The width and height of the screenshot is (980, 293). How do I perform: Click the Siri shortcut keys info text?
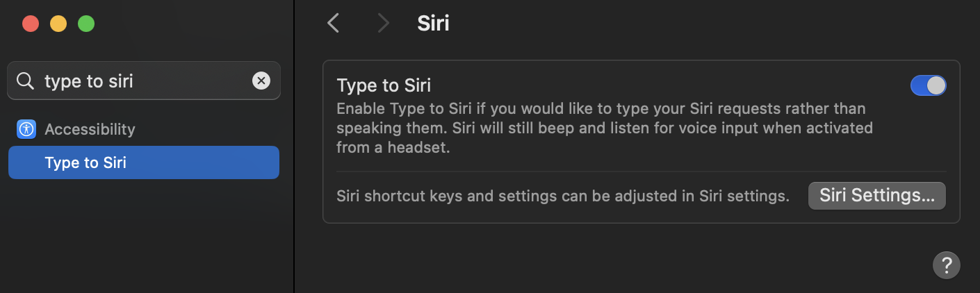[562, 196]
